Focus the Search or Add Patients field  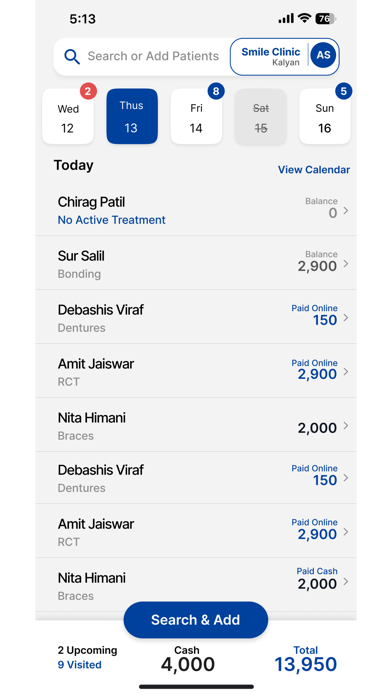click(x=153, y=56)
